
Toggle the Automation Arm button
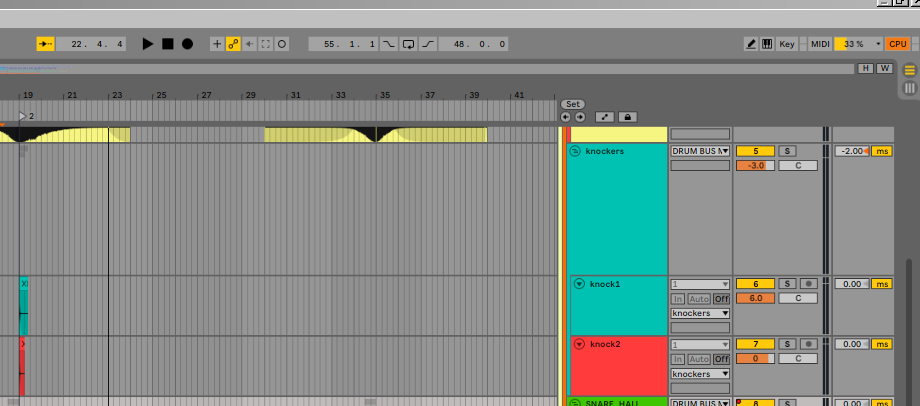[233, 44]
